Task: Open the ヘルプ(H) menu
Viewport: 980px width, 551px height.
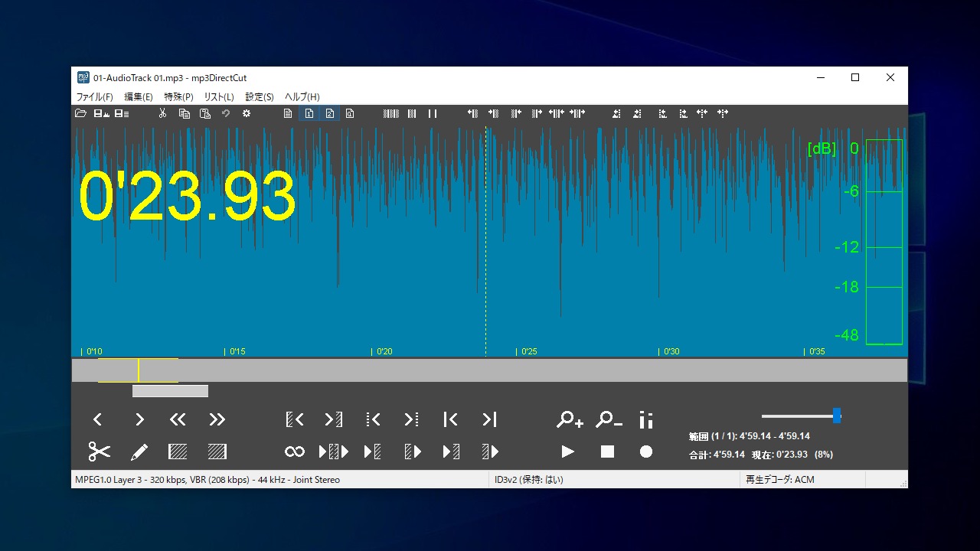Action: click(302, 97)
